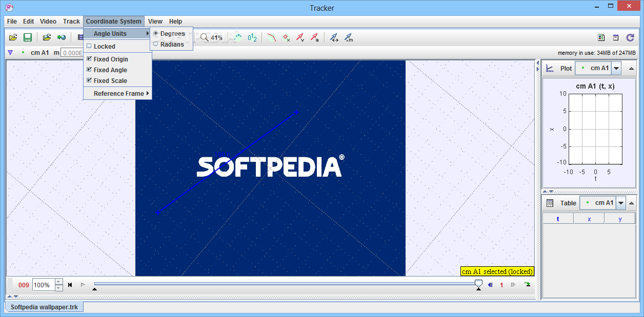
Task: Toggle the trails dotted path icon
Action: (x=237, y=37)
